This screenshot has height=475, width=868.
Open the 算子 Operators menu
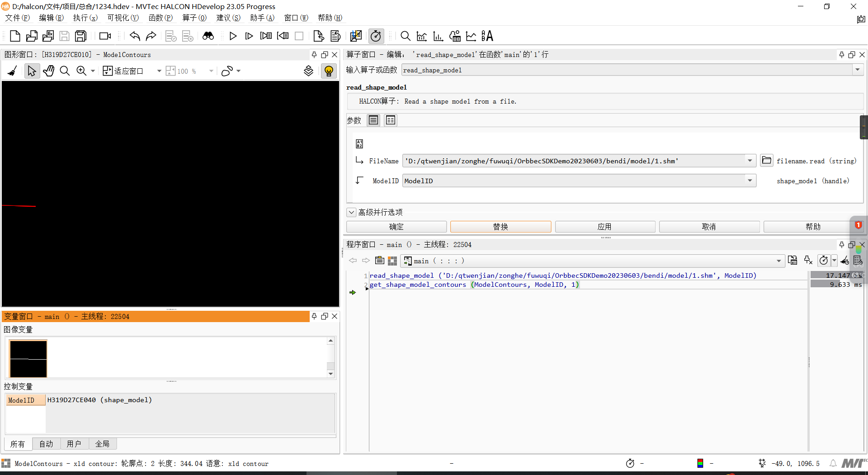194,18
